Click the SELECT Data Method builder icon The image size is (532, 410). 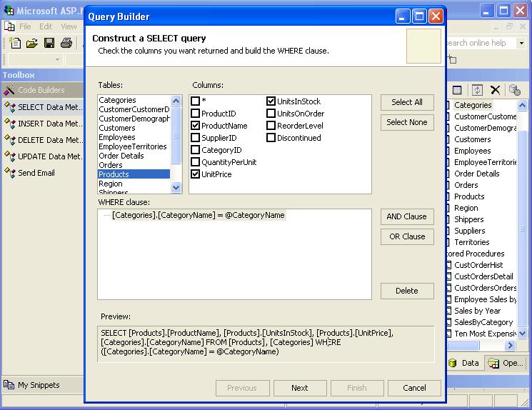tap(10, 107)
